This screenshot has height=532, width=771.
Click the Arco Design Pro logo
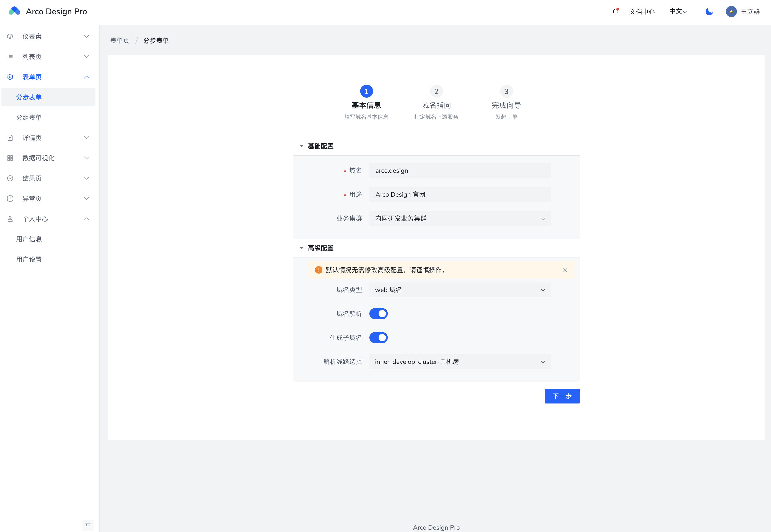[x=14, y=11]
